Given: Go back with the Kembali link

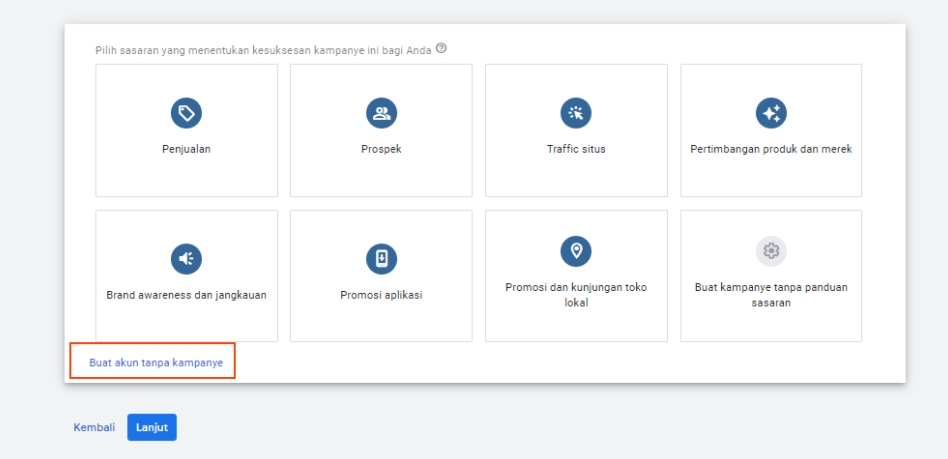Looking at the screenshot, I should point(94,428).
